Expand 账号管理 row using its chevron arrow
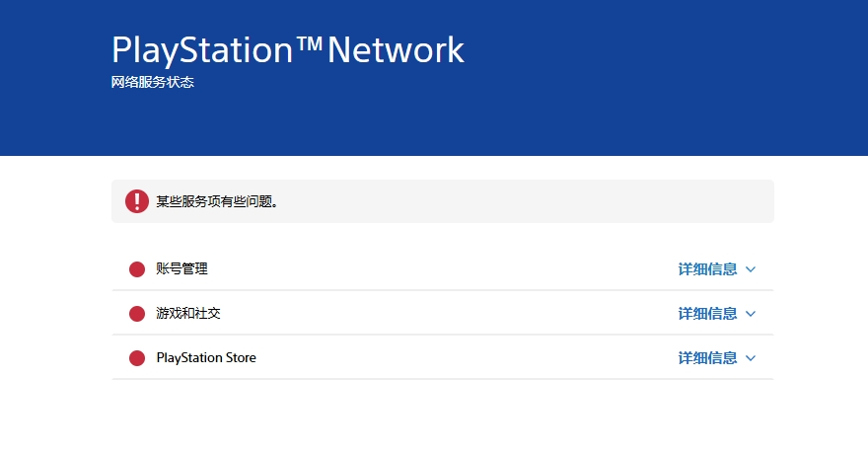Viewport: 868px width, 452px height. pos(751,269)
